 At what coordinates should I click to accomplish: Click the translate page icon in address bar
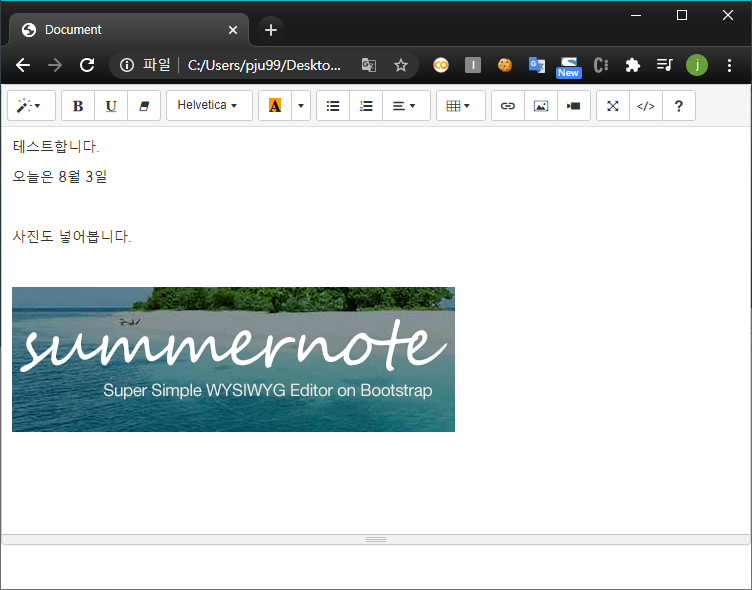pyautogui.click(x=369, y=65)
